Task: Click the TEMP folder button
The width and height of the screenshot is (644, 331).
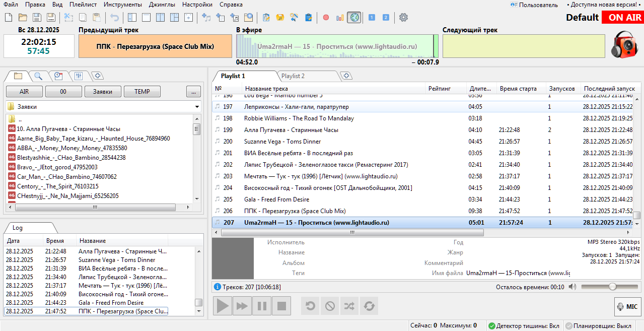Action: point(142,92)
